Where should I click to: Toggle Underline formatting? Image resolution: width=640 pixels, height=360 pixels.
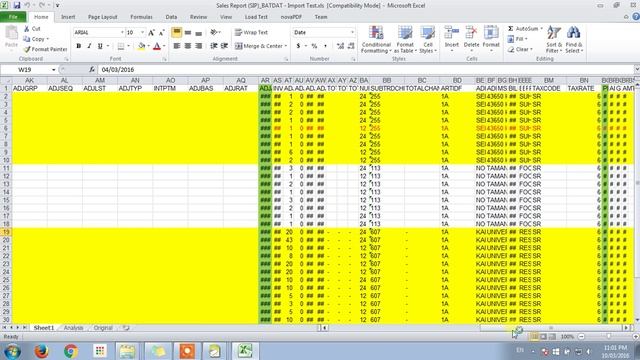pos(100,46)
